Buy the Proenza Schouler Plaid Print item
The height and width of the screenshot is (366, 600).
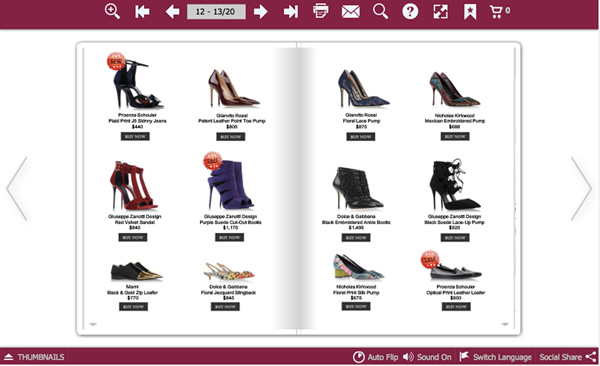point(135,136)
